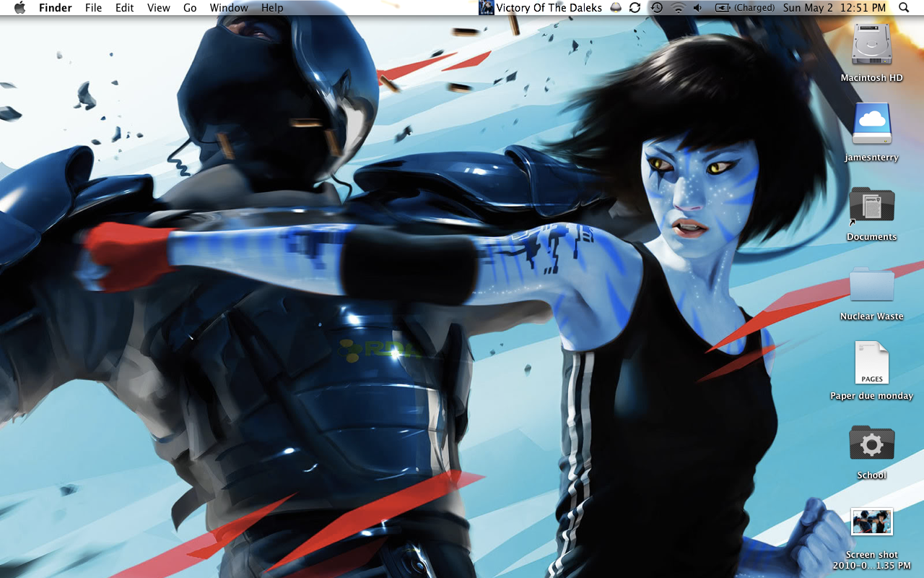This screenshot has width=924, height=578.
Task: Click the (Charged) battery status text
Action: [x=754, y=8]
